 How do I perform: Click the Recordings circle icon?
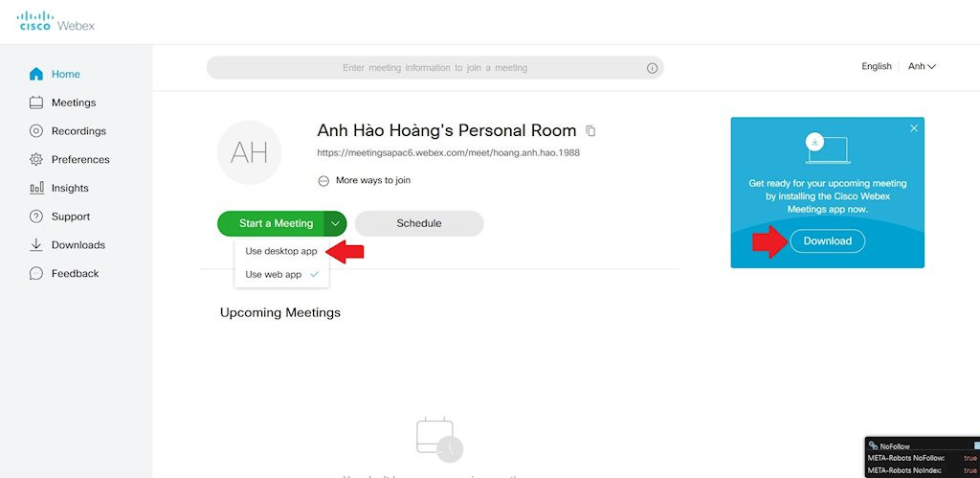pyautogui.click(x=36, y=131)
